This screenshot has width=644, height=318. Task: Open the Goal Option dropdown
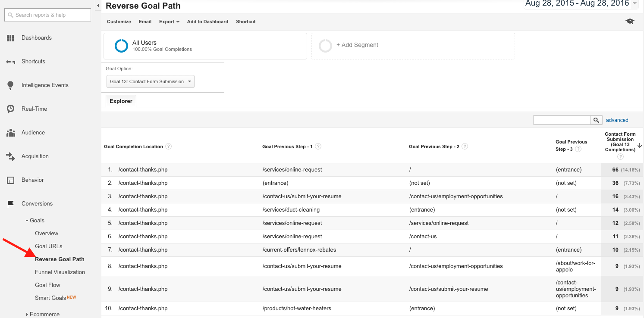(150, 81)
